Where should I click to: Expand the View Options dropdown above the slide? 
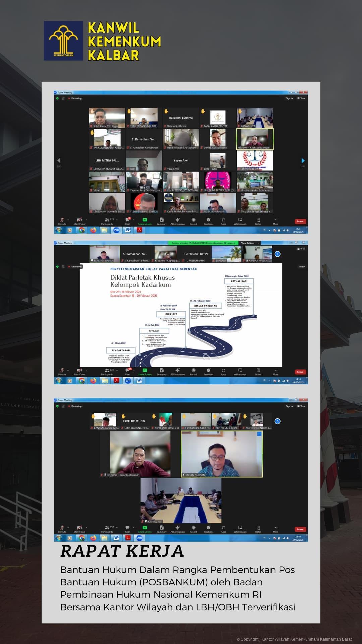(x=250, y=243)
